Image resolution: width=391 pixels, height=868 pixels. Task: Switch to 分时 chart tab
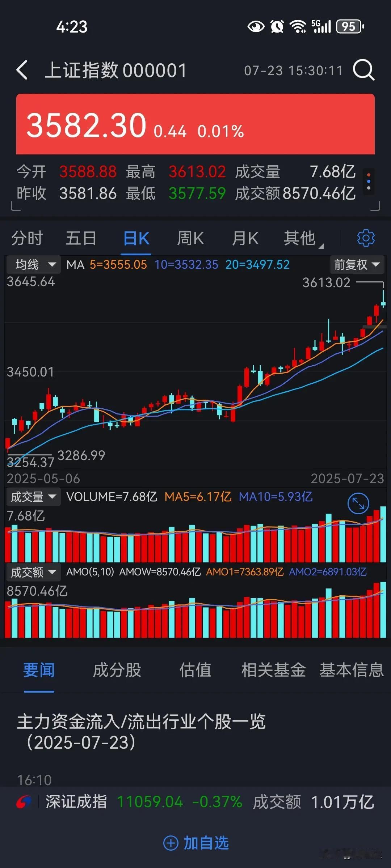27,238
